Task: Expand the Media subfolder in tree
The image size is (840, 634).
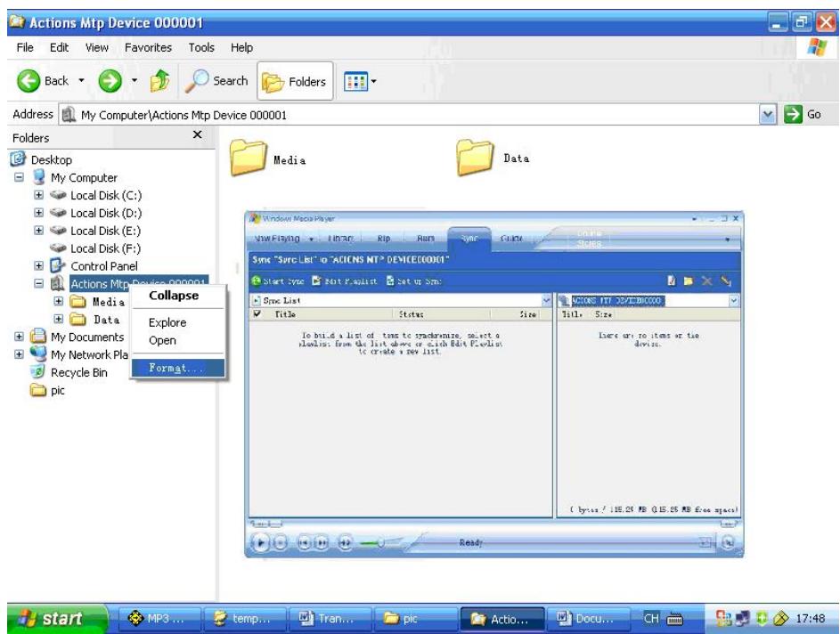Action: (x=59, y=302)
